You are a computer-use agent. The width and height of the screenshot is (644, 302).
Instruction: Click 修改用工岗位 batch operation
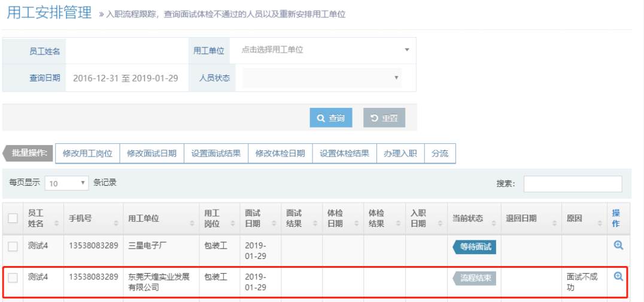(87, 153)
